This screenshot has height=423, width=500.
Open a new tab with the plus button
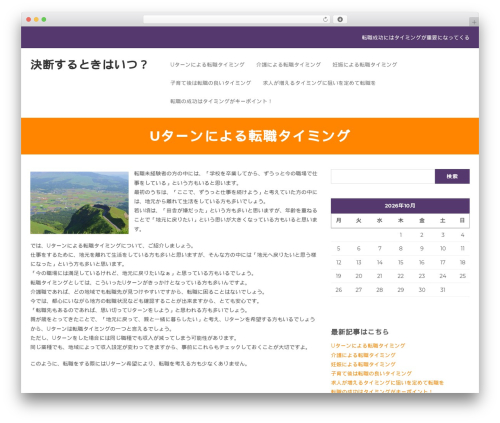click(474, 22)
